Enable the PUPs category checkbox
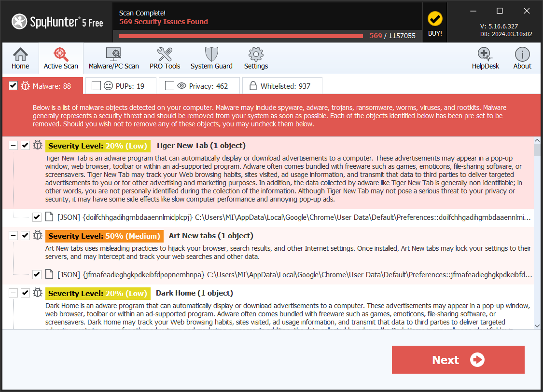 tap(97, 86)
